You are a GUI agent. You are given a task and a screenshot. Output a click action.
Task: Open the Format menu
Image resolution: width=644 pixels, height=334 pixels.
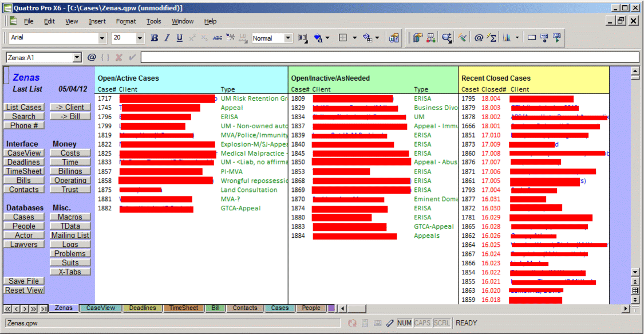(x=126, y=21)
